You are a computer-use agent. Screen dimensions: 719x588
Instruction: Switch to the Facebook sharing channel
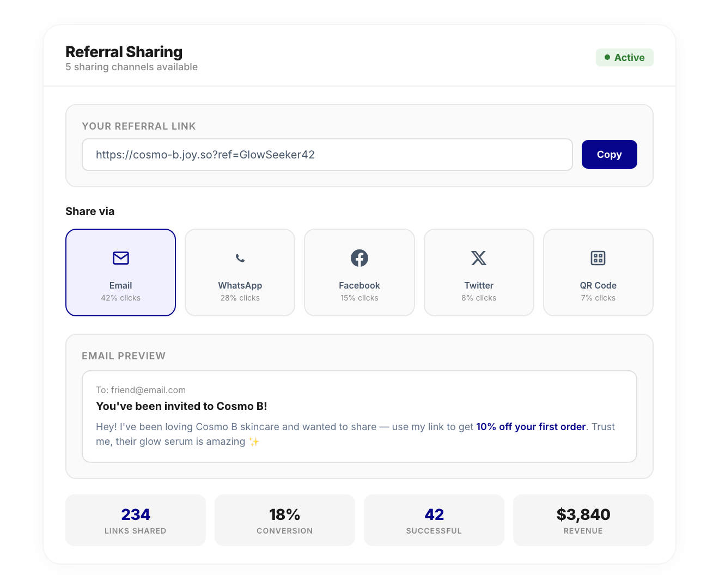pos(359,272)
